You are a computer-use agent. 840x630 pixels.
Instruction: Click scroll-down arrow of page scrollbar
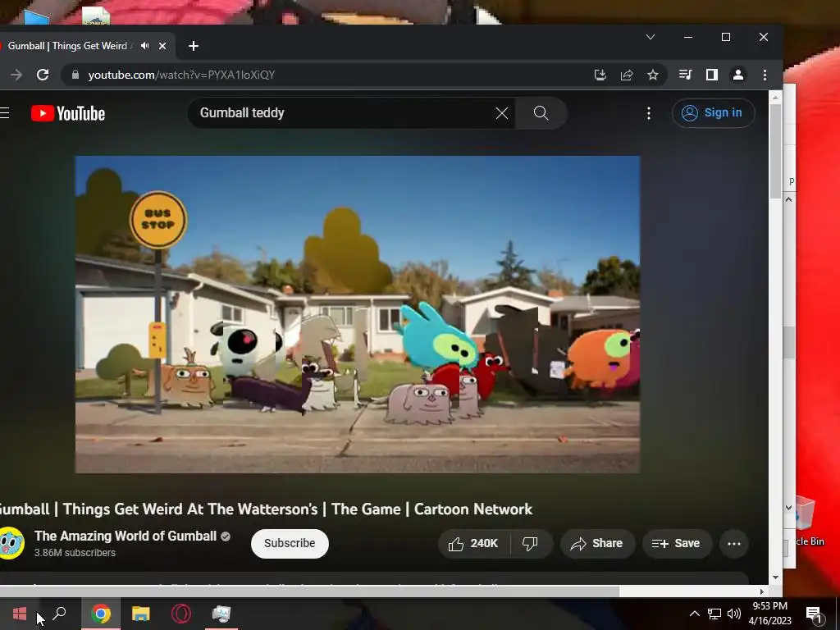click(776, 577)
